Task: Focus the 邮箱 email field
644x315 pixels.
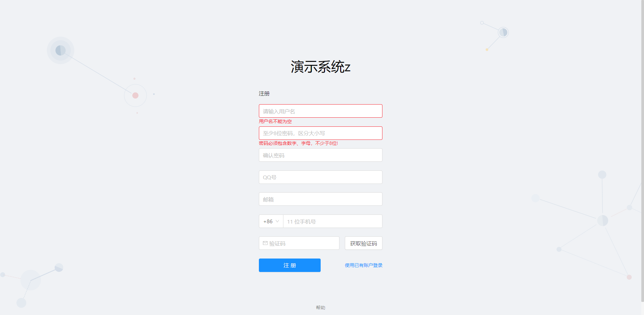Action: [321, 199]
